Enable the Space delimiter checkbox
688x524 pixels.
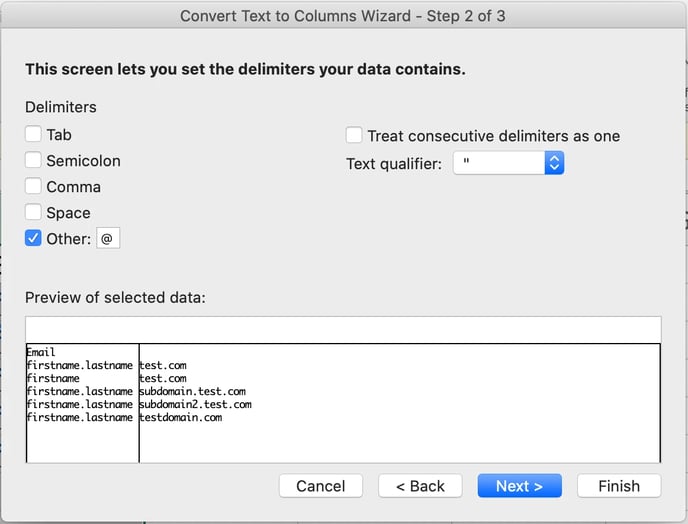[x=33, y=212]
